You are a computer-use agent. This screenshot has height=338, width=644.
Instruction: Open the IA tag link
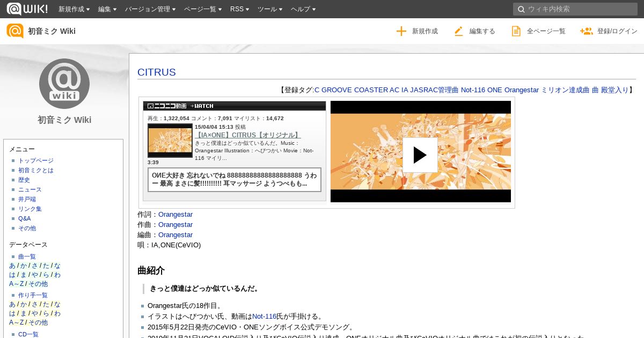(x=404, y=90)
